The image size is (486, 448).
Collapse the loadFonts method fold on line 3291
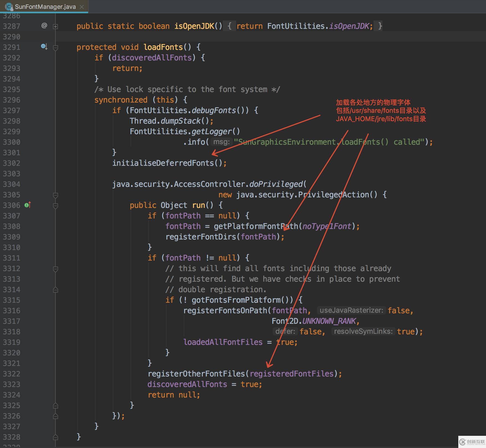point(55,48)
